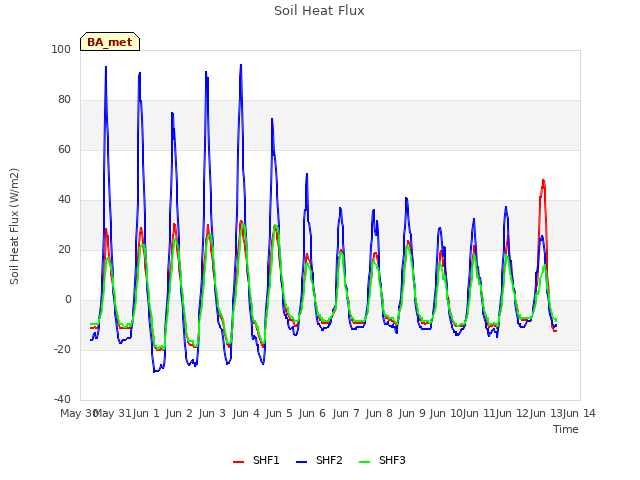Screen dimensions: 640x480
Task: Click the Jun 9 x-axis tick label
Action: click(412, 413)
